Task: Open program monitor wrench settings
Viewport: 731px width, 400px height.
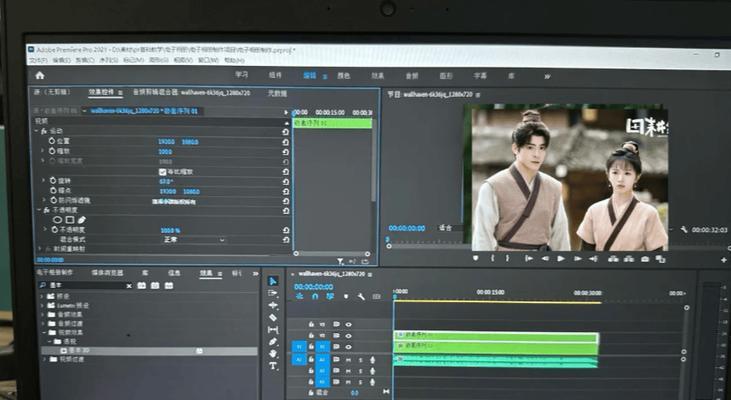Action: point(684,229)
